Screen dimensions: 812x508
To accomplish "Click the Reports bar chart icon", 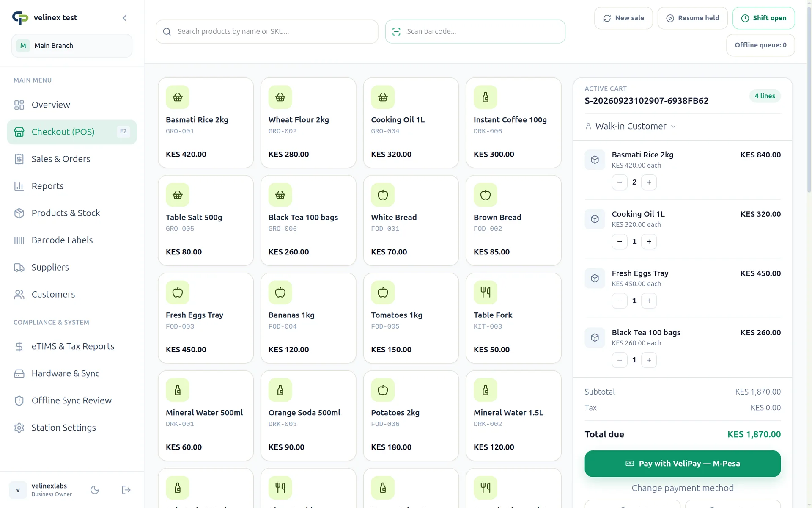I will coord(19,186).
